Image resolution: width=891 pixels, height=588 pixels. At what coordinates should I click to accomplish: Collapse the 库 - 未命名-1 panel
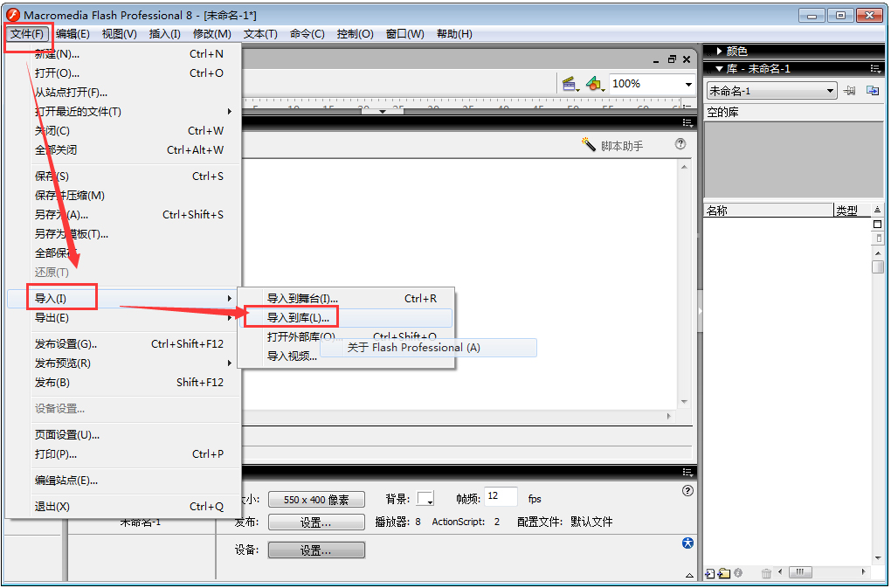click(719, 69)
